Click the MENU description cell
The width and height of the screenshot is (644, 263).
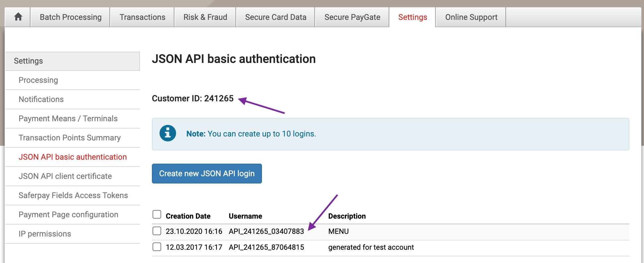[338, 231]
